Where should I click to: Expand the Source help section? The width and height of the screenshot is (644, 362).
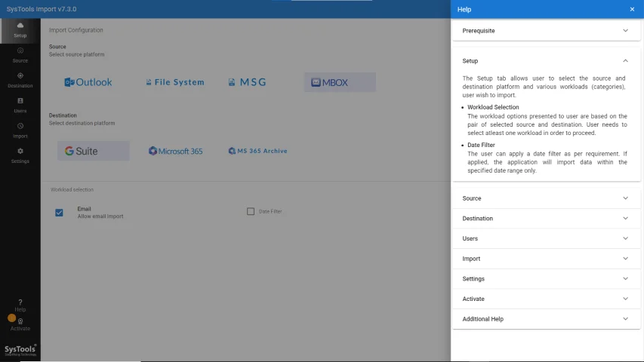[546, 198]
